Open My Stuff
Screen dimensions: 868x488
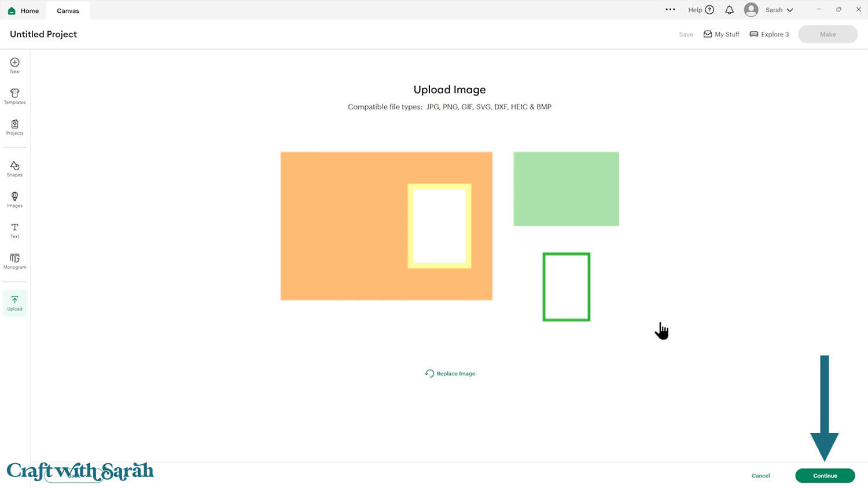[x=721, y=34]
